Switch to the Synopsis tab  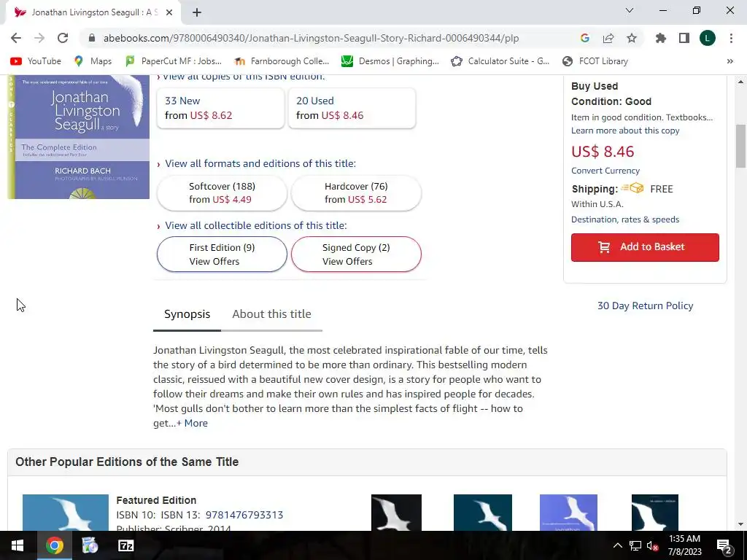pos(187,314)
